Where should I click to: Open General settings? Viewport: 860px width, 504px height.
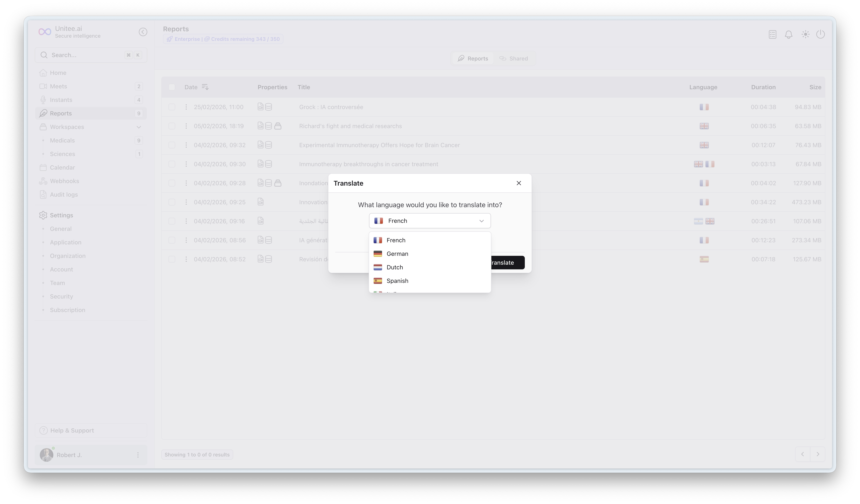point(61,229)
